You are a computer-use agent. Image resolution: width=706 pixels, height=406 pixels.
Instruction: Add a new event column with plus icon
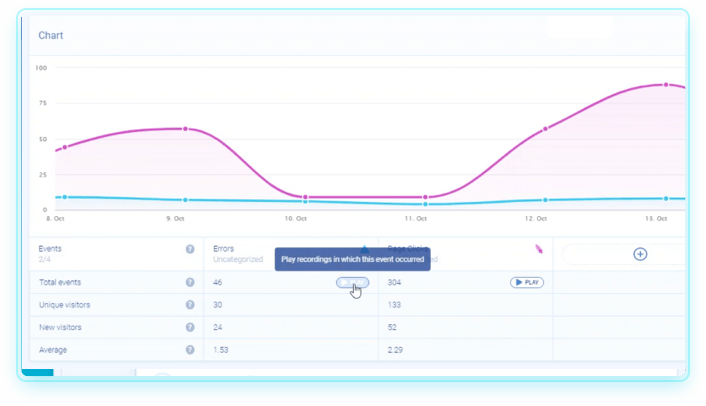[640, 254]
